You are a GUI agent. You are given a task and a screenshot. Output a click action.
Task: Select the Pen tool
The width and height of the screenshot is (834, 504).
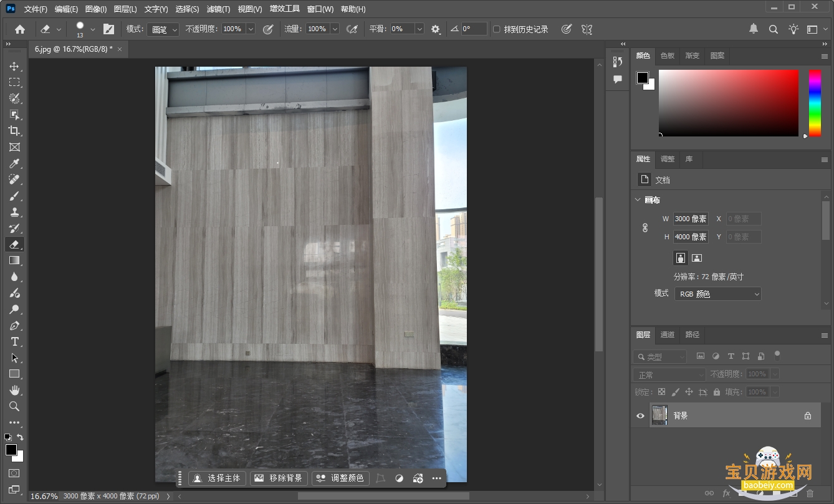pyautogui.click(x=14, y=325)
